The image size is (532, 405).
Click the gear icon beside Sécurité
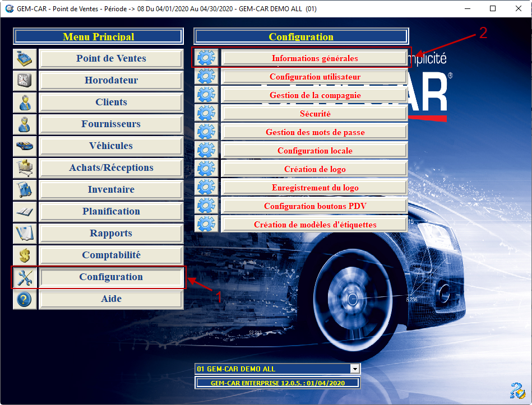point(206,113)
